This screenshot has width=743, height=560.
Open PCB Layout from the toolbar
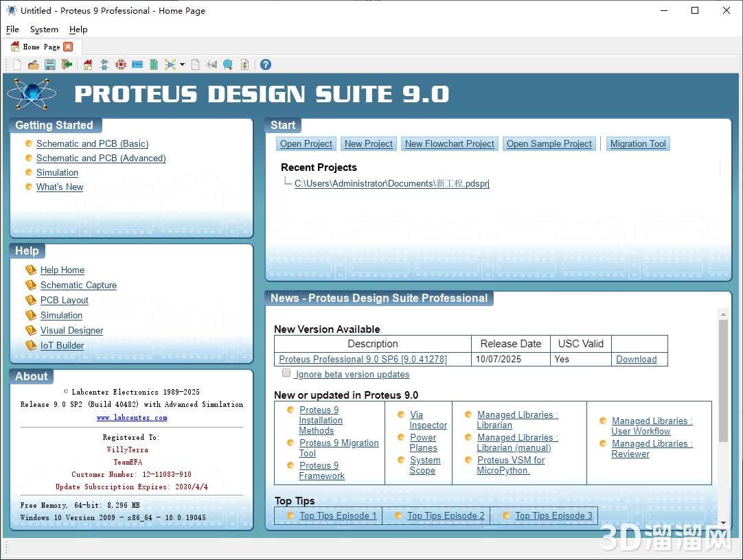pyautogui.click(x=121, y=65)
